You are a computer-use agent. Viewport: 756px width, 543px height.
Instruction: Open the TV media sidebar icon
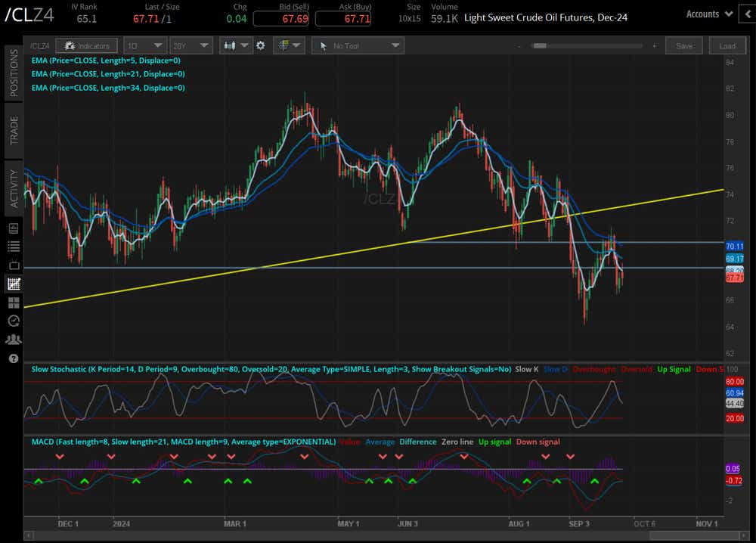[14, 265]
